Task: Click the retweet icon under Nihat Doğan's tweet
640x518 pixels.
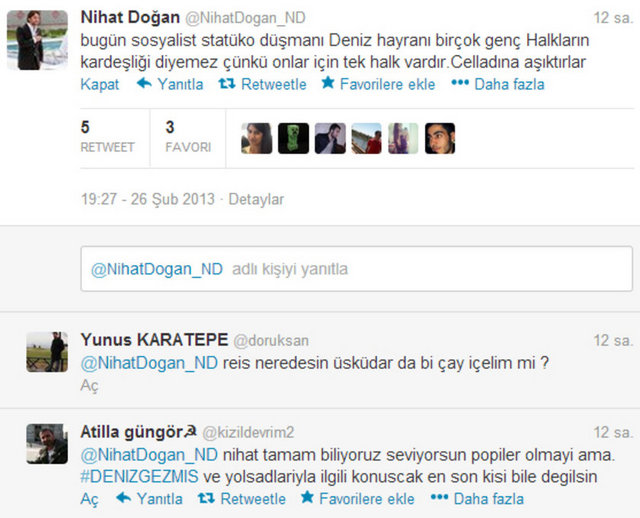Action: 227,83
